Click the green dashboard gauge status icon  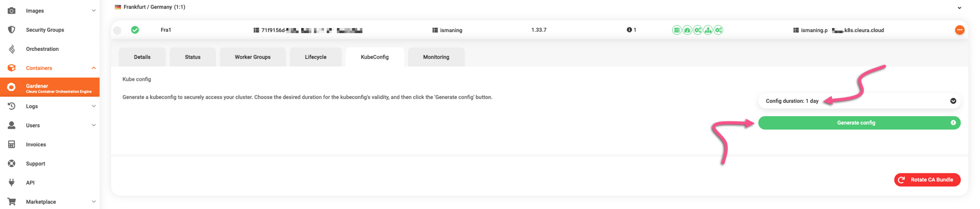tap(687, 30)
